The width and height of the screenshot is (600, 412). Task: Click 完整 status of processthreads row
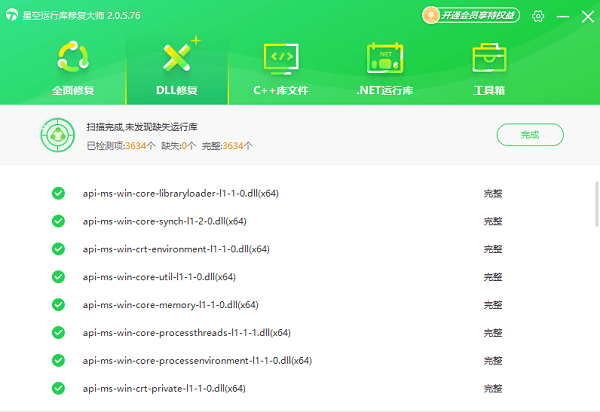coord(493,333)
